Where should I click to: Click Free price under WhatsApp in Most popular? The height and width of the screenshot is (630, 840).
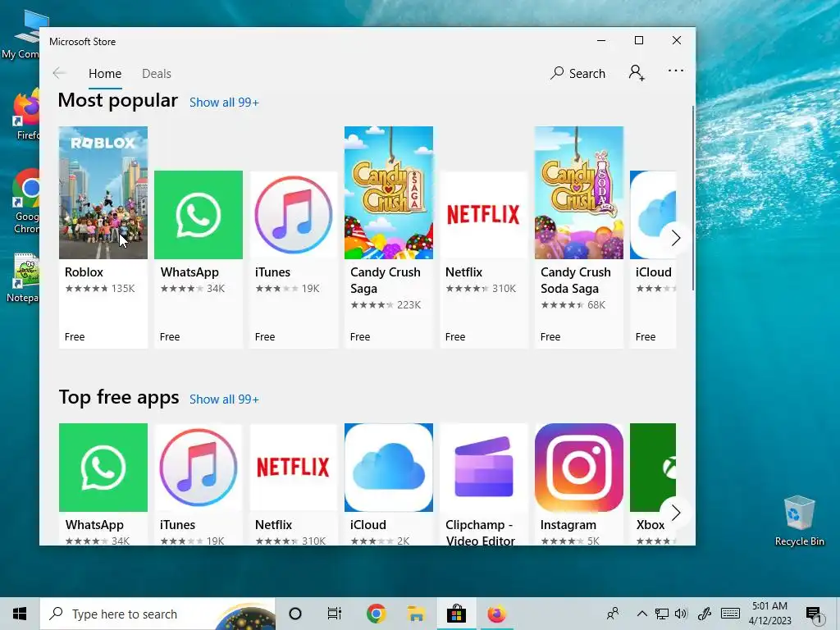click(x=170, y=337)
